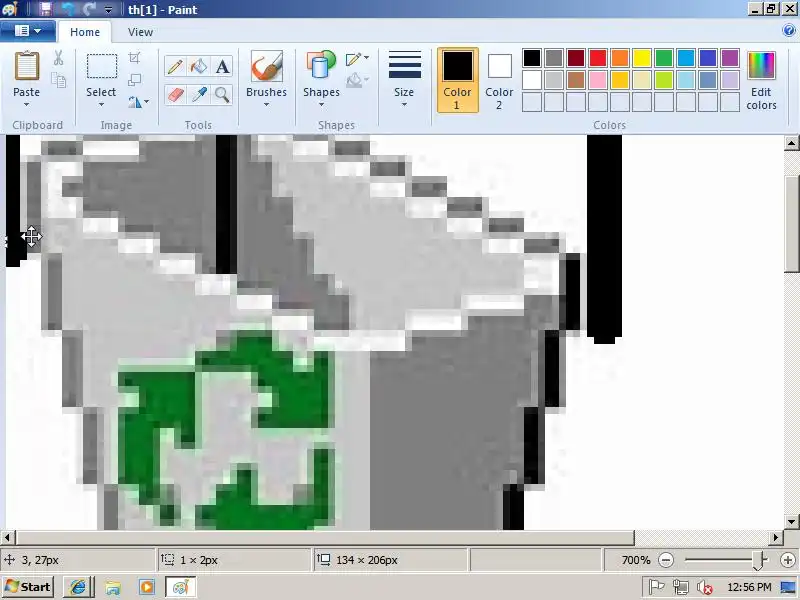This screenshot has height=600, width=800.
Task: Click the Show desktop tray button
Action: 790,587
